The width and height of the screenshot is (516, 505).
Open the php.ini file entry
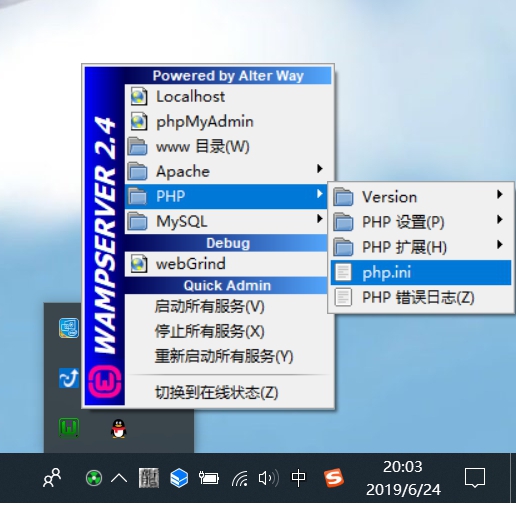click(421, 272)
